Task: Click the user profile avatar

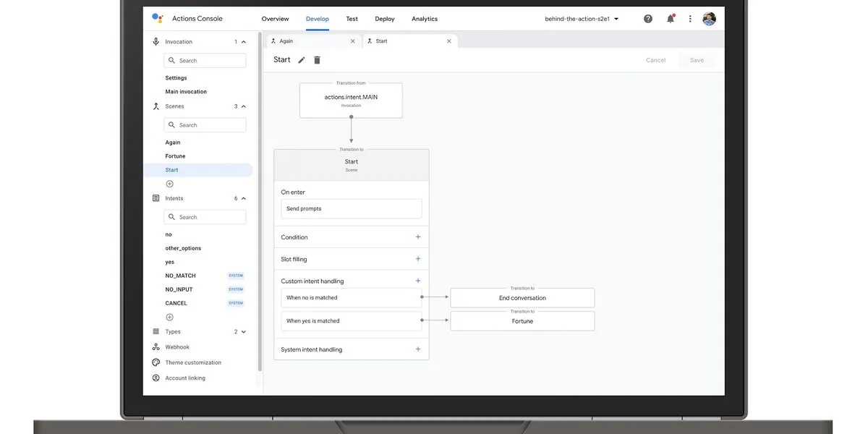Action: [x=709, y=19]
